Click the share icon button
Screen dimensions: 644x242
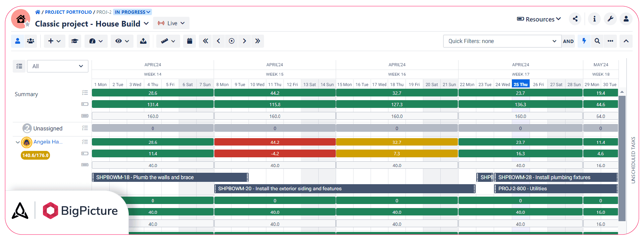coord(575,19)
